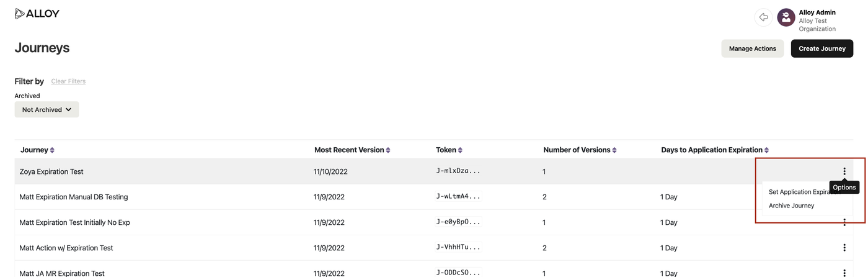Viewport: 868px width, 277px height.
Task: Sort table by Token column
Action: coord(460,150)
